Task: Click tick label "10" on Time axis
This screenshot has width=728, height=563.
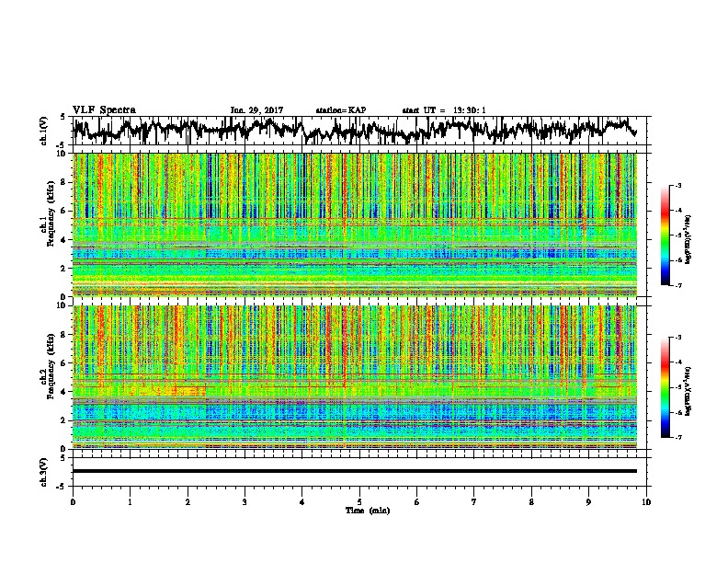Action: [x=646, y=502]
